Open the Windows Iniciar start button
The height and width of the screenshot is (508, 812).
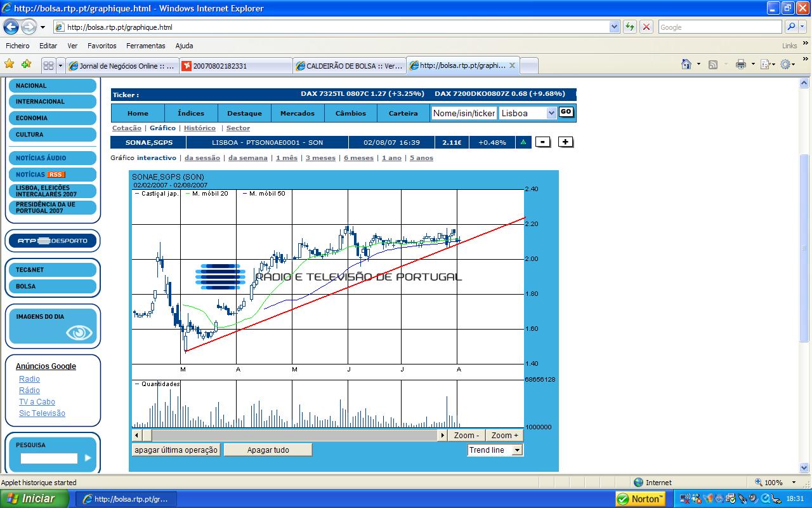pos(34,498)
